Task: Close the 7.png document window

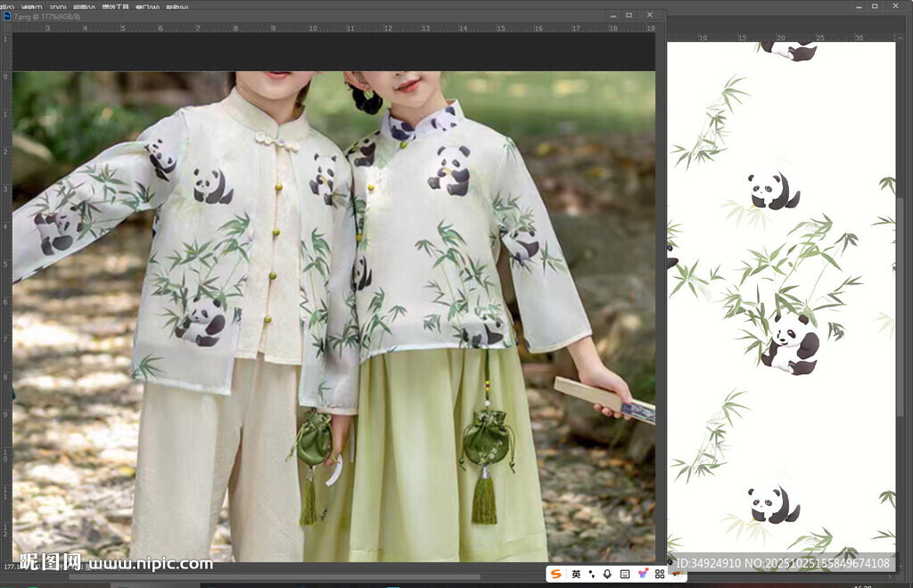Action: (x=649, y=15)
